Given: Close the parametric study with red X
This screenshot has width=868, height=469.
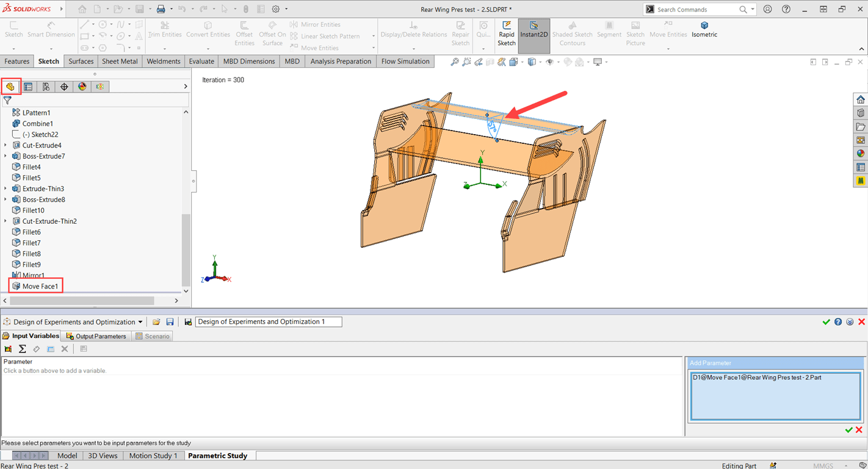Looking at the screenshot, I should tap(862, 321).
